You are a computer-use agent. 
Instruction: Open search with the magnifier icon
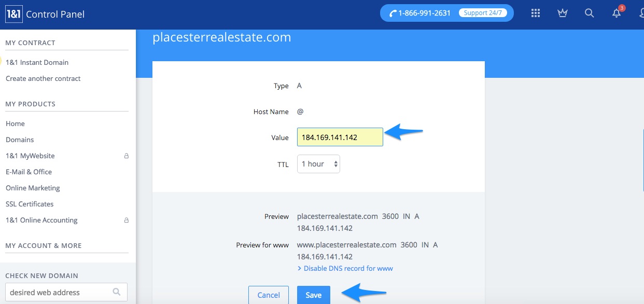pos(590,13)
